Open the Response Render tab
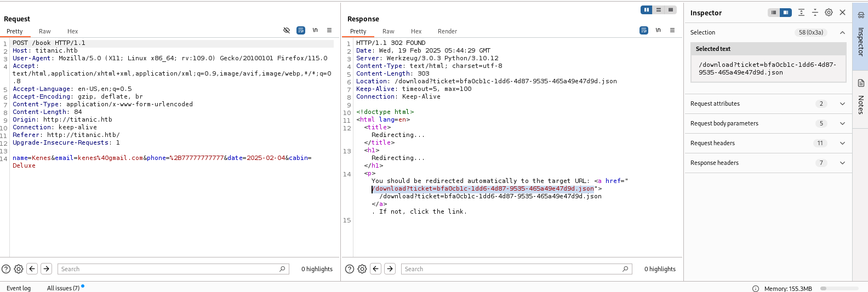Image resolution: width=868 pixels, height=292 pixels. pos(447,31)
